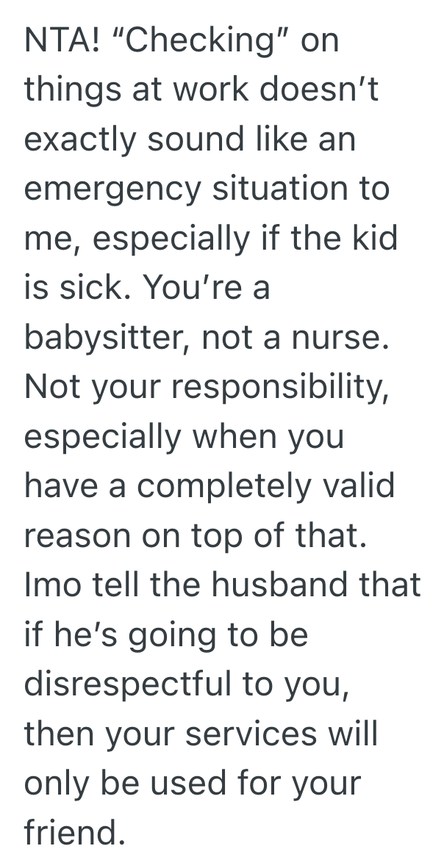Click the final word "friend."
The height and width of the screenshot is (868, 444).
(x=71, y=836)
